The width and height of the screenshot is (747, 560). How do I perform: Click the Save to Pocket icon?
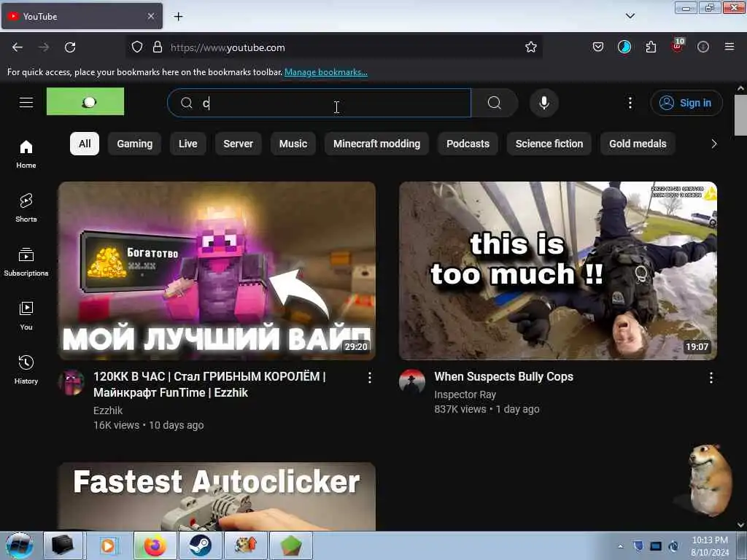[x=598, y=47]
